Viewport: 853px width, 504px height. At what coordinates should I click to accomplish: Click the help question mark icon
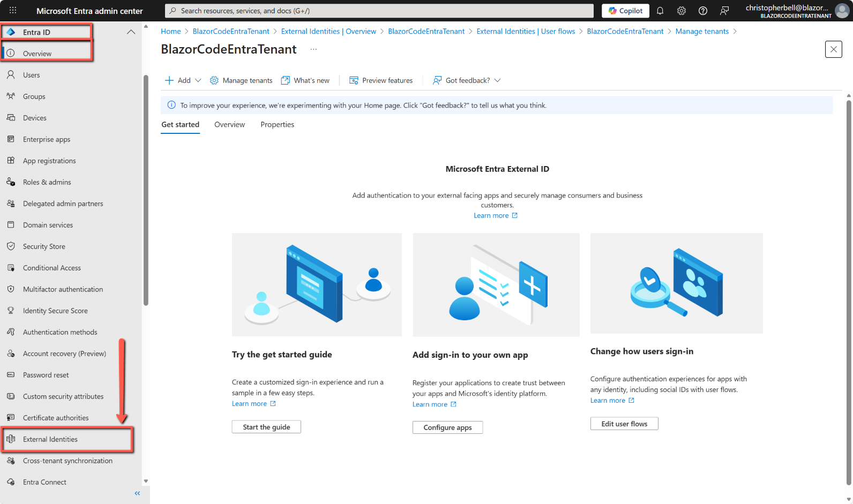(703, 11)
